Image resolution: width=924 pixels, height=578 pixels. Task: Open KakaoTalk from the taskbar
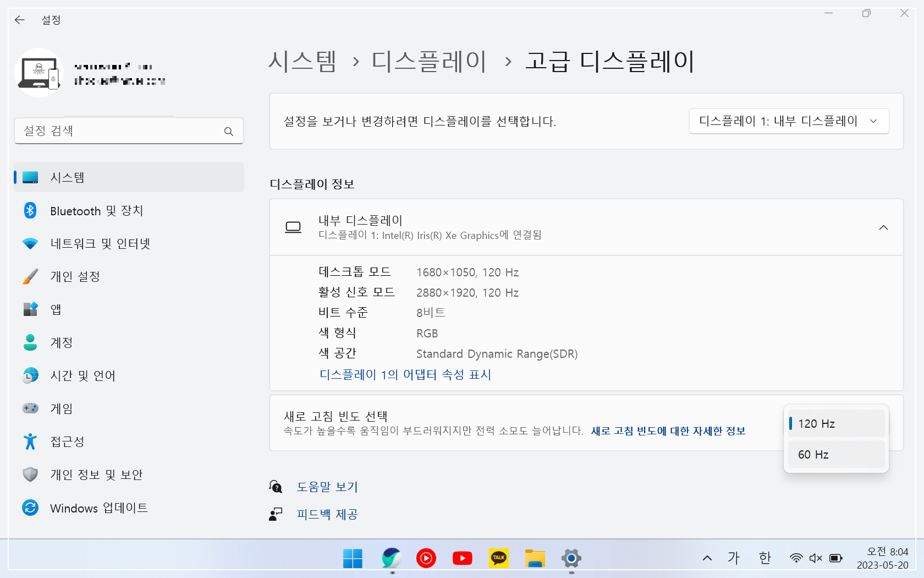[x=499, y=558]
